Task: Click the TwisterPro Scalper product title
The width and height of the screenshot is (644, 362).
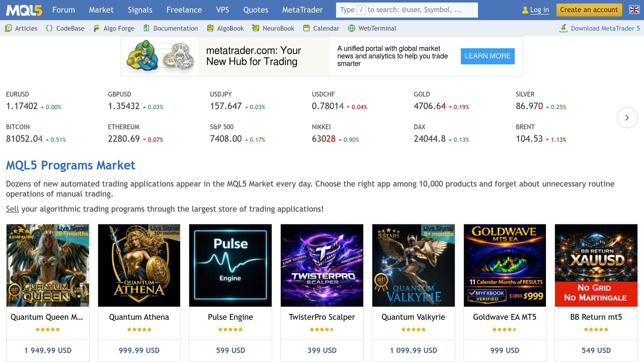Action: tap(322, 317)
